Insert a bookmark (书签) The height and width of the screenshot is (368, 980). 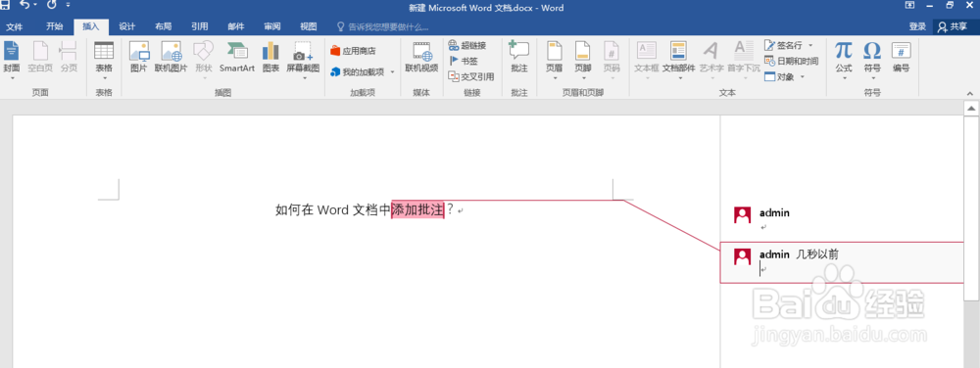[465, 61]
